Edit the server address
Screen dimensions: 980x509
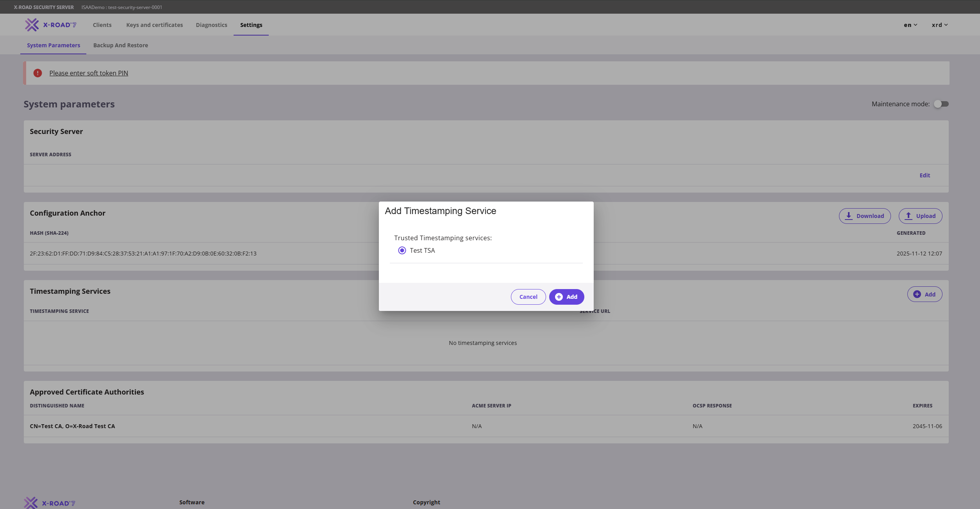click(925, 175)
